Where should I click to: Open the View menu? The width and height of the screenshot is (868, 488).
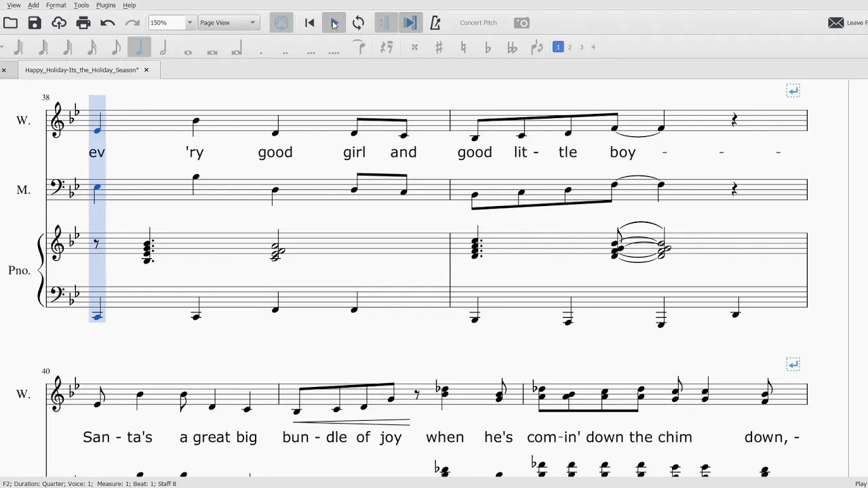pyautogui.click(x=14, y=5)
